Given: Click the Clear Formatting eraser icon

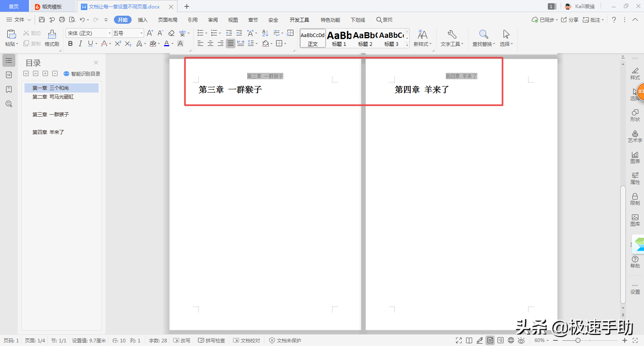Looking at the screenshot, I should click(x=171, y=33).
